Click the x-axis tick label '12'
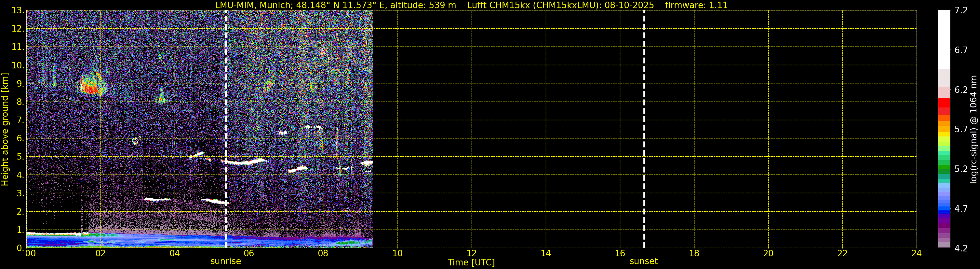 coord(471,253)
